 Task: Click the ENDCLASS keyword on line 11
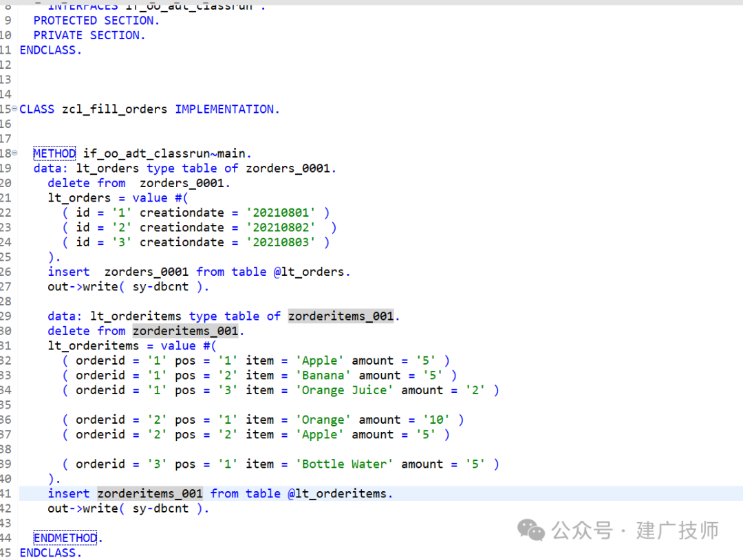click(x=50, y=50)
